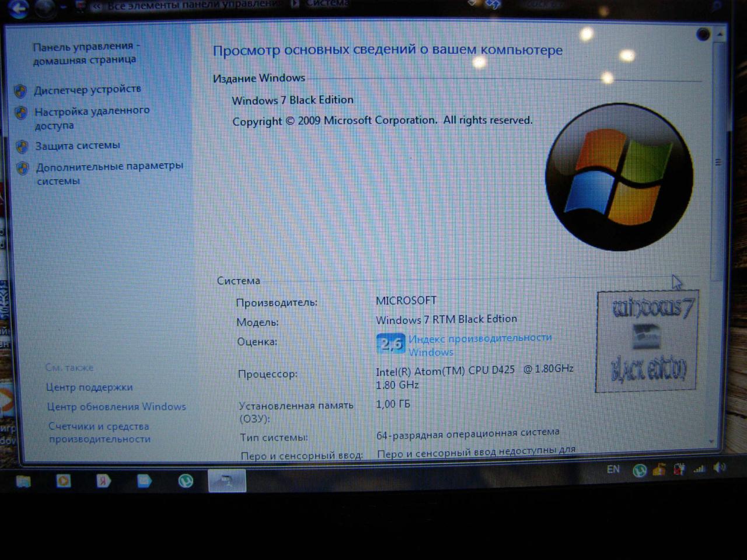Click the vertical scrollbar thumb

(718, 162)
